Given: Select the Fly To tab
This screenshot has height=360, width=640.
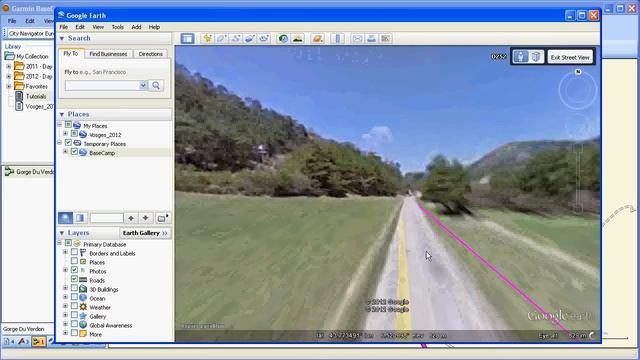Looking at the screenshot, I should (x=71, y=53).
